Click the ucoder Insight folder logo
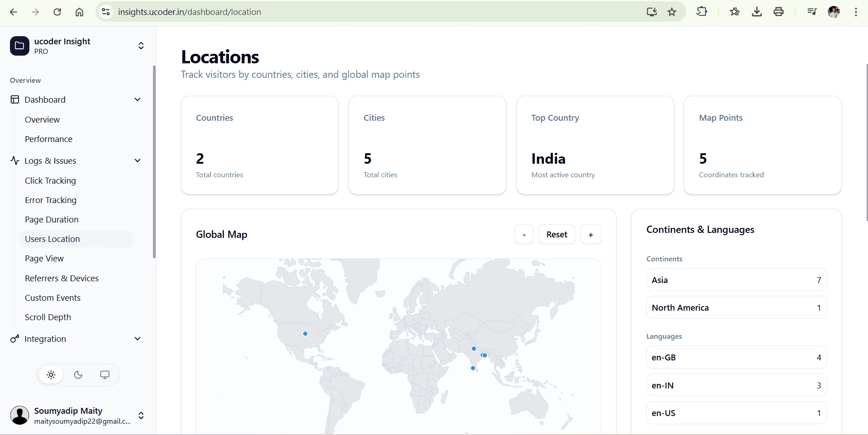868x435 pixels. point(19,46)
